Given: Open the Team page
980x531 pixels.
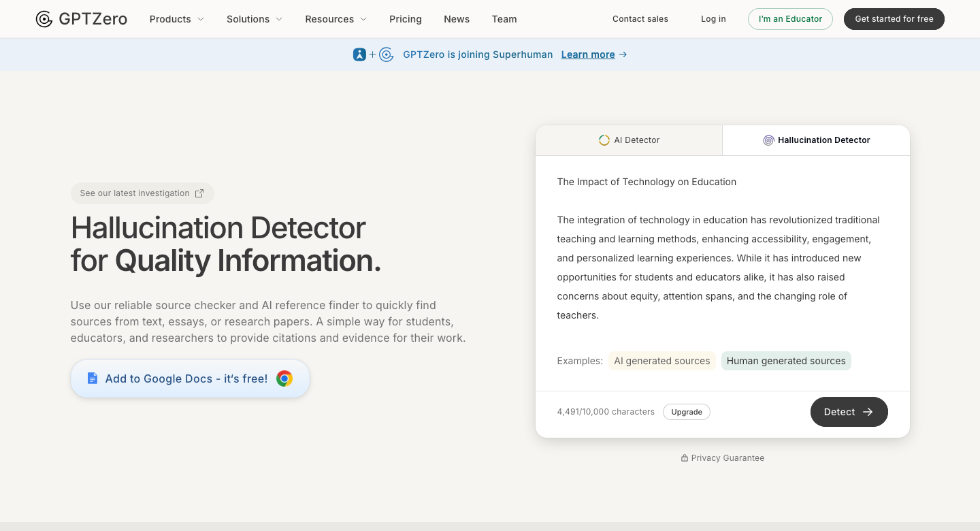Looking at the screenshot, I should click(x=504, y=19).
